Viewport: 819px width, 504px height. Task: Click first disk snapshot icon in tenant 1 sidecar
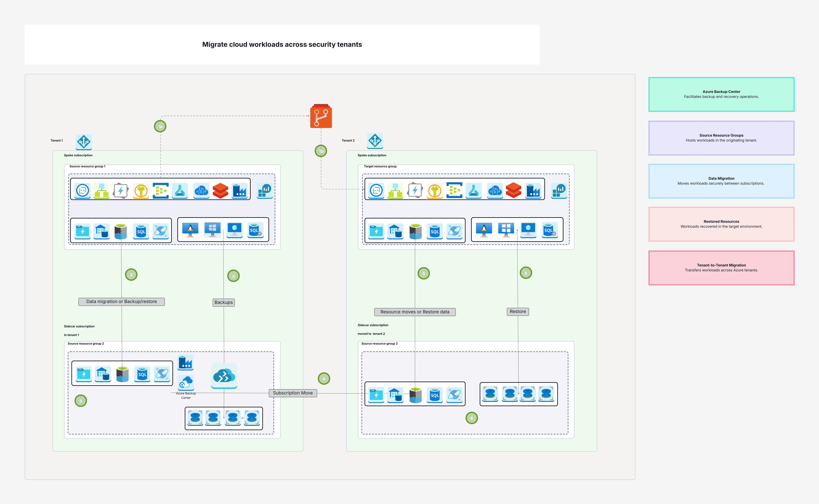pos(195,418)
